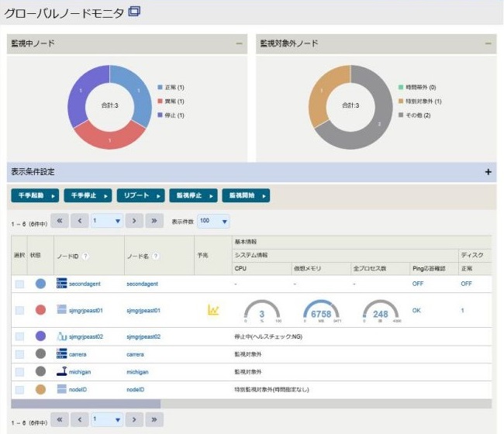
Task: Click process count gauge showing 248
Action: tap(381, 311)
